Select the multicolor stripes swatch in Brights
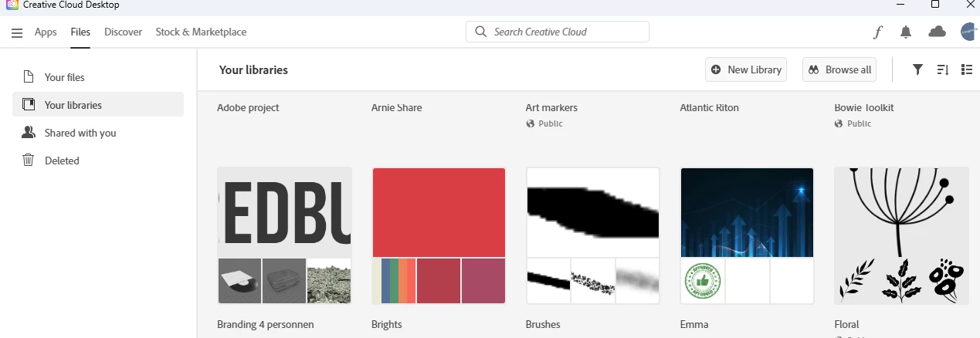980x338 pixels. coord(395,281)
